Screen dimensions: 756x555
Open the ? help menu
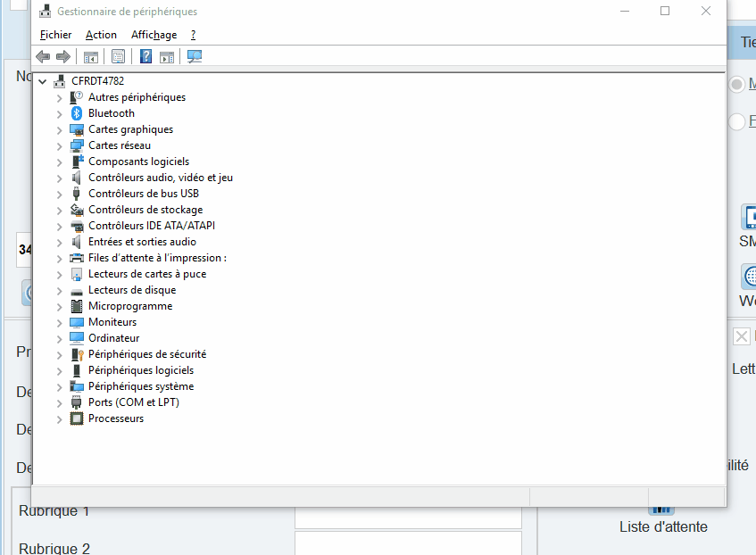click(194, 35)
